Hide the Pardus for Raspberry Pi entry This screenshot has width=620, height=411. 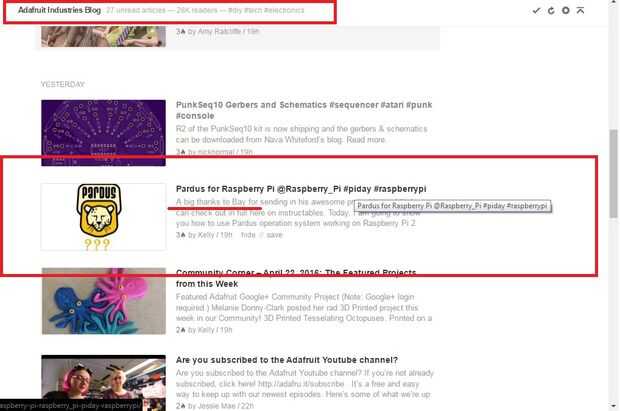click(248, 235)
